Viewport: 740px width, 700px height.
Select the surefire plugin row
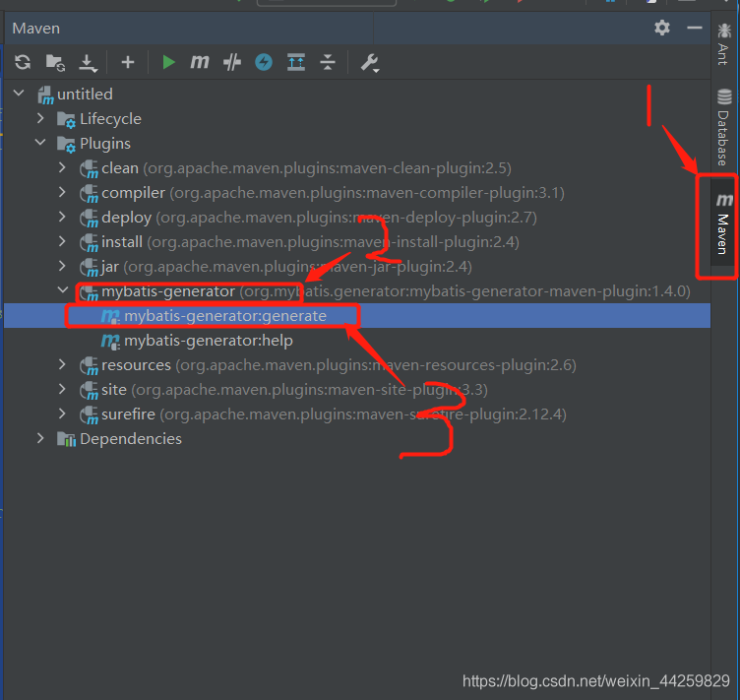357,414
